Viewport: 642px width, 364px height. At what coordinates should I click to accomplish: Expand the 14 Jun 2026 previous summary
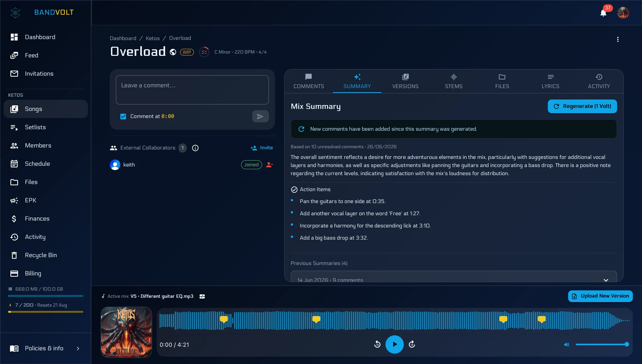pos(454,277)
